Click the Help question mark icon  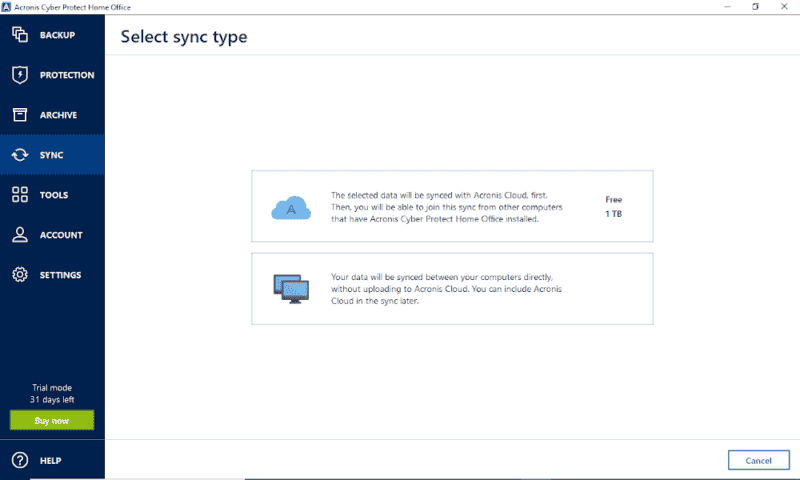point(20,460)
